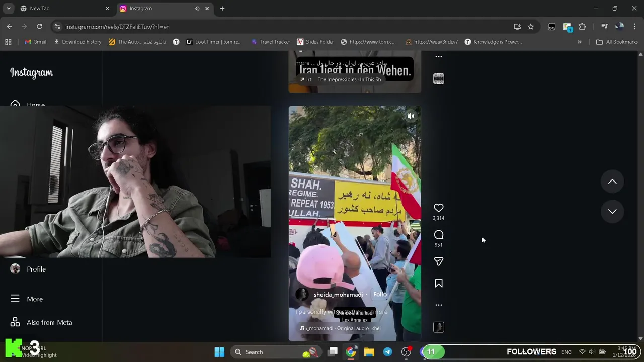Screen dimensions: 644x362
Task: Open the Slides Folder bookmark
Action: point(315,42)
